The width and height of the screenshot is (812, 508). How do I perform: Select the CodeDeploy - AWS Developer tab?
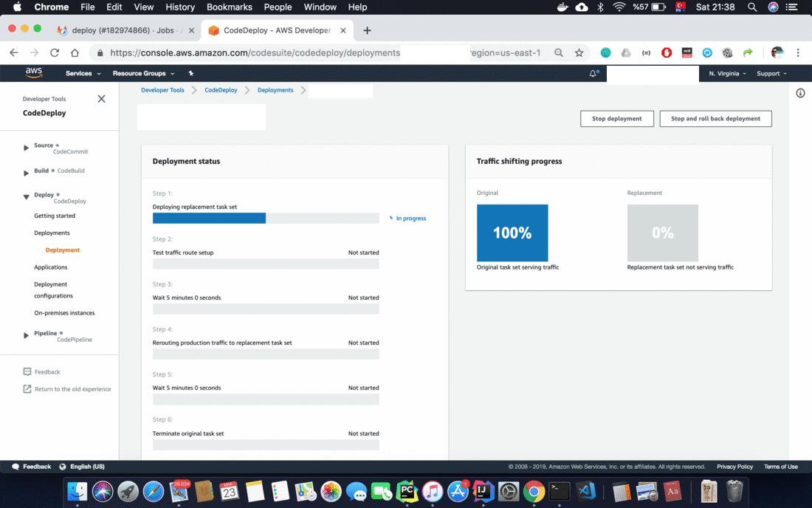click(277, 30)
